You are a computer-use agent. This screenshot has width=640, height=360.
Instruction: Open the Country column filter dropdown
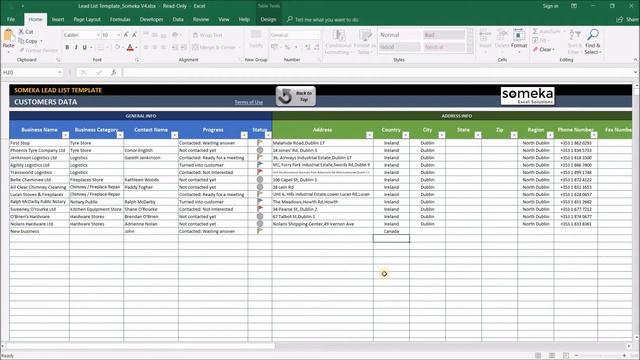point(406,135)
